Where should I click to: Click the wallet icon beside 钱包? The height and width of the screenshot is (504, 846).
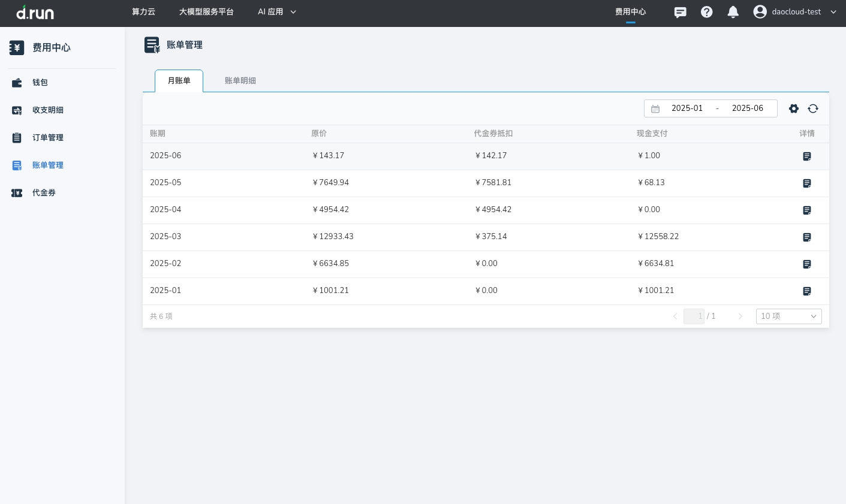(x=17, y=83)
